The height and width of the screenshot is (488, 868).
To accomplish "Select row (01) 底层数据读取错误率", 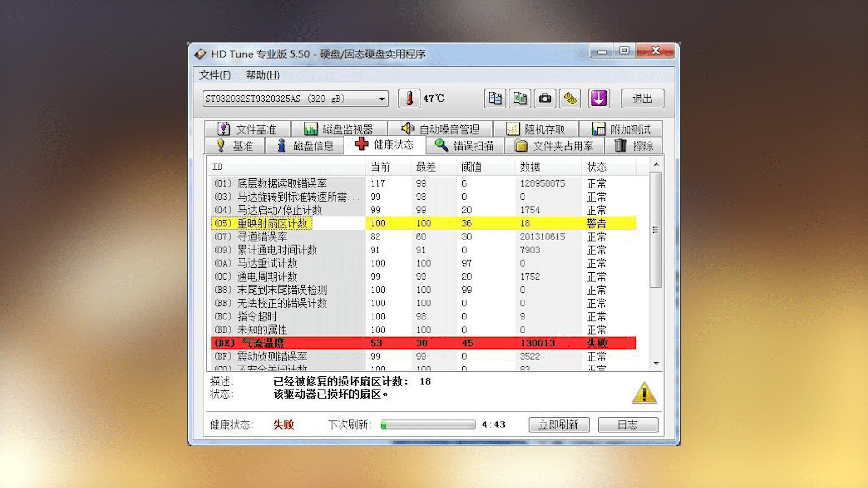I will [424, 183].
